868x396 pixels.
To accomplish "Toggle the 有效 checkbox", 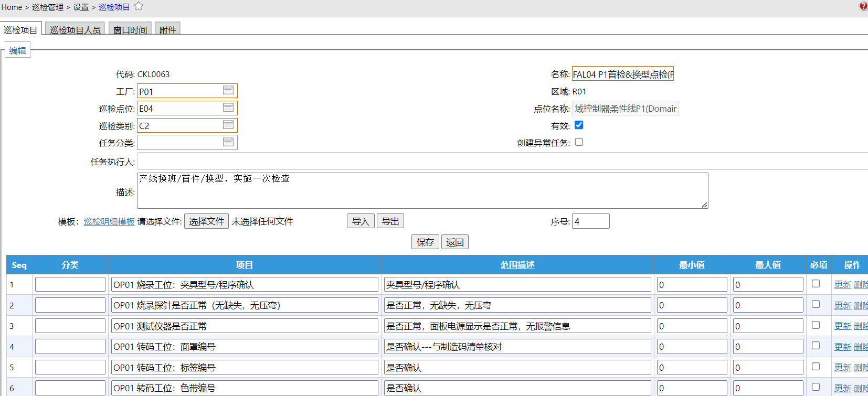I will tap(579, 125).
